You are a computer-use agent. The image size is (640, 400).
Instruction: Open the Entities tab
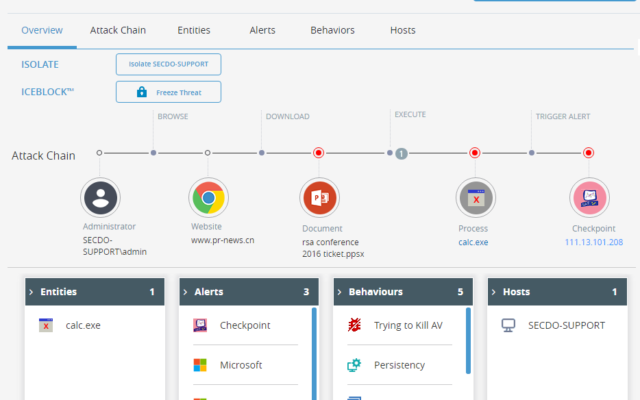coord(194,30)
